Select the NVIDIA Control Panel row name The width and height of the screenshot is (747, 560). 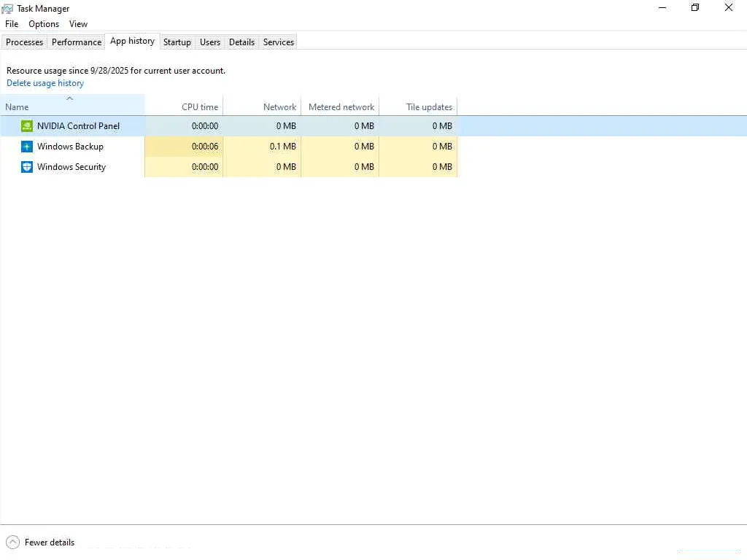pos(78,126)
